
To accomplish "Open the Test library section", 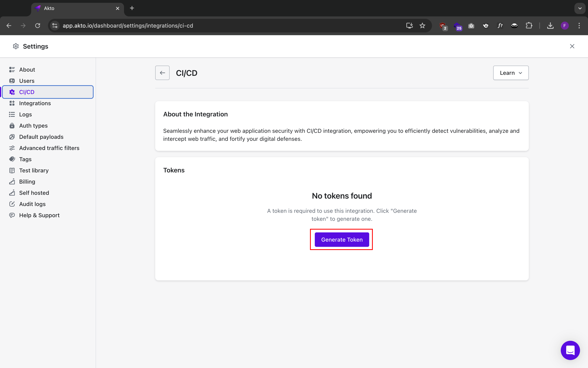I will [x=34, y=170].
